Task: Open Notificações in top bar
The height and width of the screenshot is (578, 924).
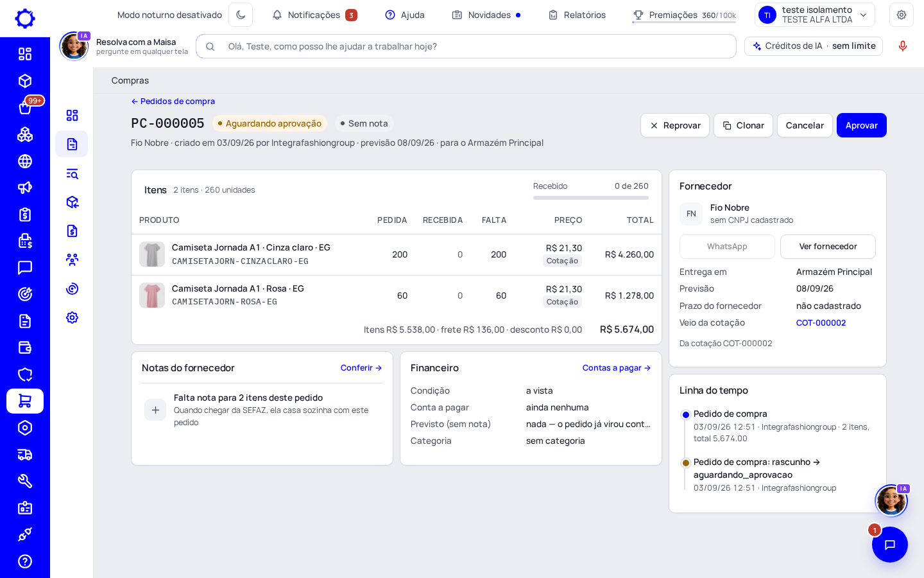Action: (314, 15)
